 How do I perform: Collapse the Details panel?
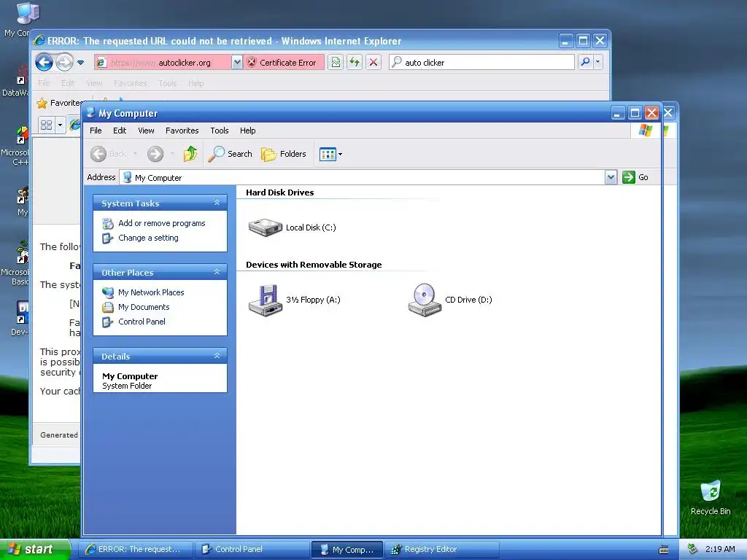(x=217, y=356)
